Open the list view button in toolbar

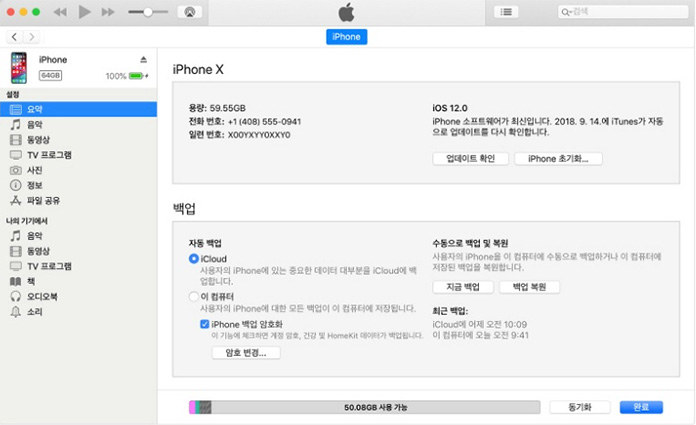click(x=506, y=12)
